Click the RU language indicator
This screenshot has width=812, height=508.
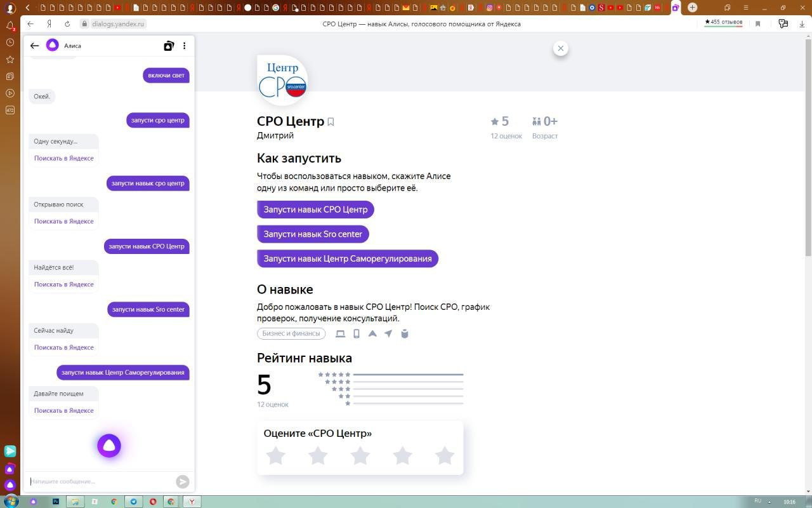coord(757,501)
